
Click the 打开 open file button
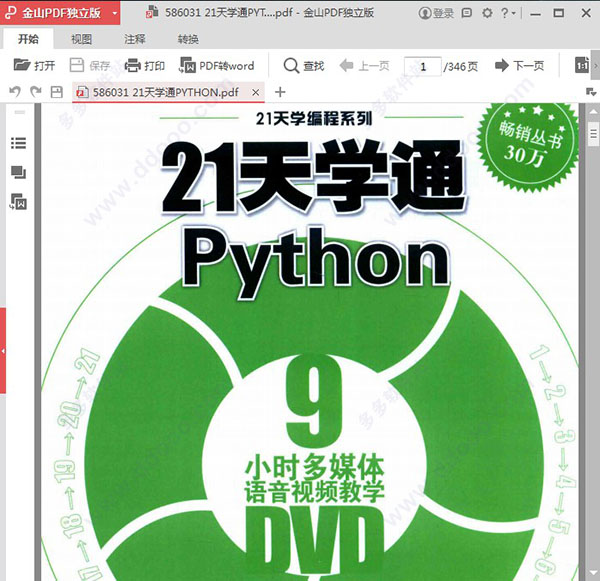[34, 65]
